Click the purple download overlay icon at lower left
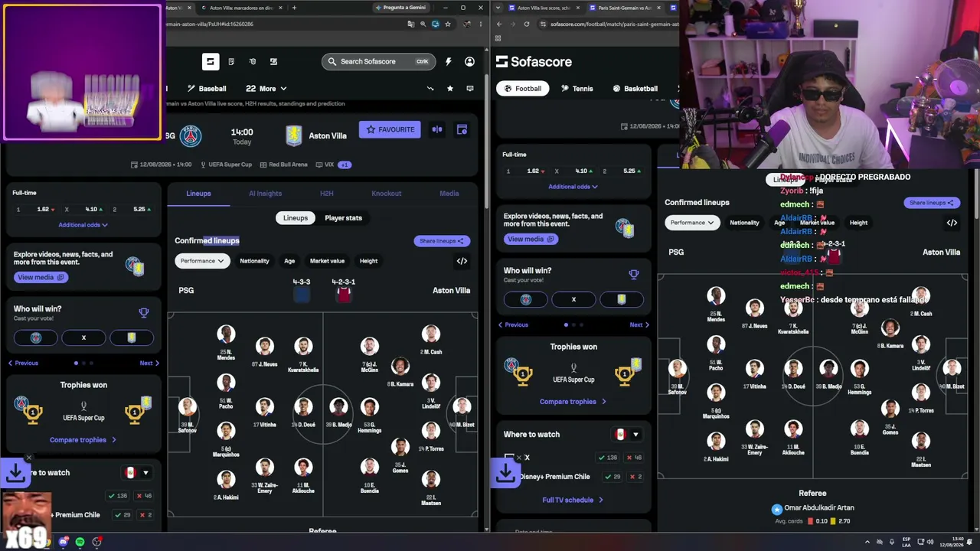 click(x=15, y=473)
